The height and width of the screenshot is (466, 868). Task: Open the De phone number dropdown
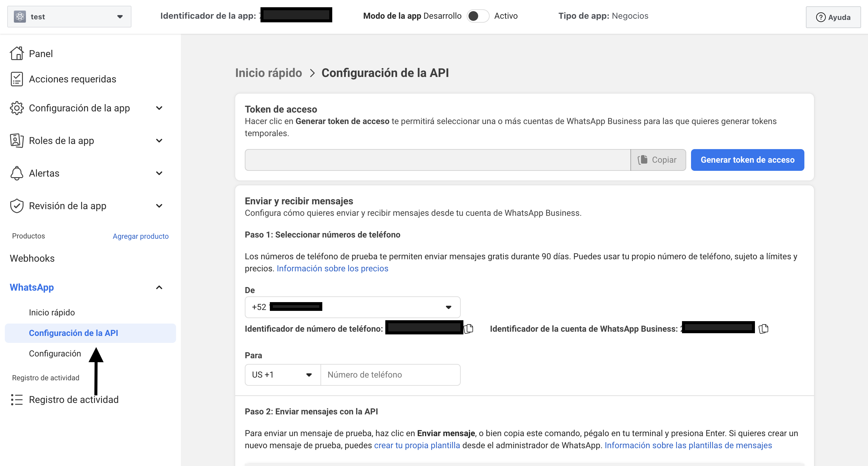click(352, 307)
